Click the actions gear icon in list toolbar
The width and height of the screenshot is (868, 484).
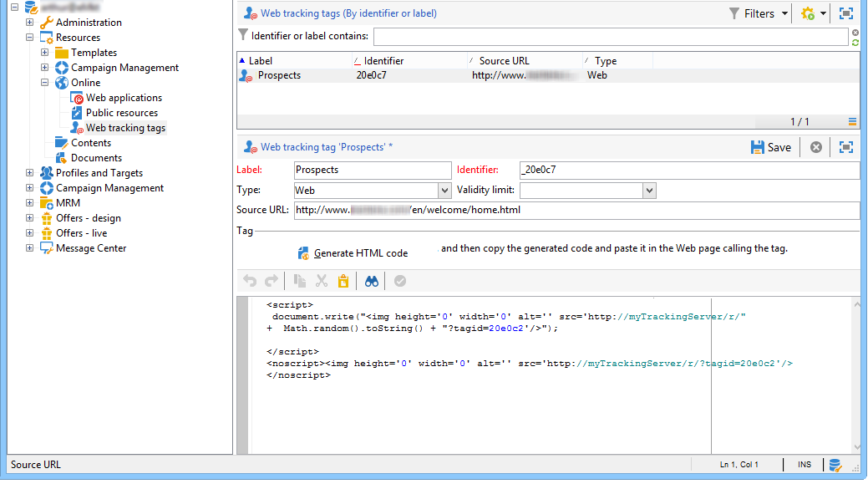pos(808,13)
